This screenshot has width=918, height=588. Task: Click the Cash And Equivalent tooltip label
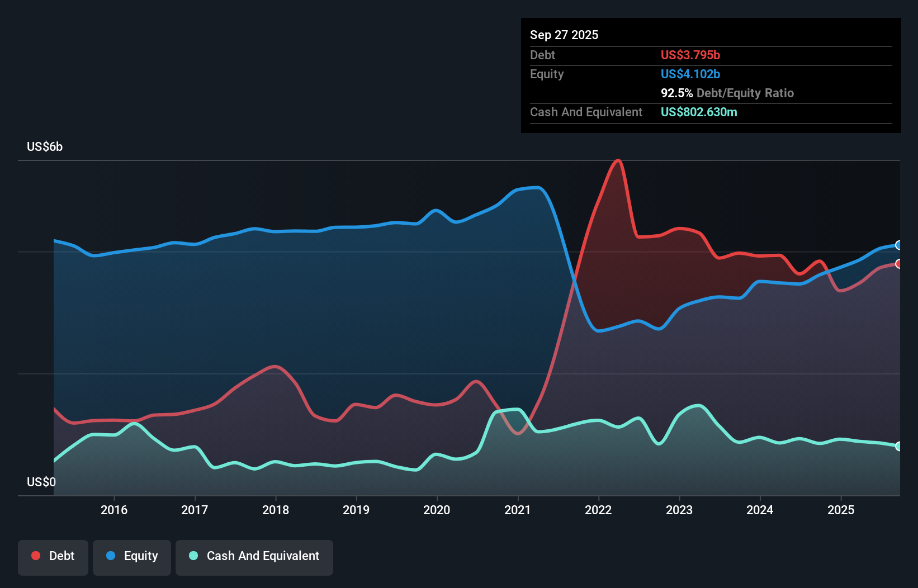[x=586, y=112]
